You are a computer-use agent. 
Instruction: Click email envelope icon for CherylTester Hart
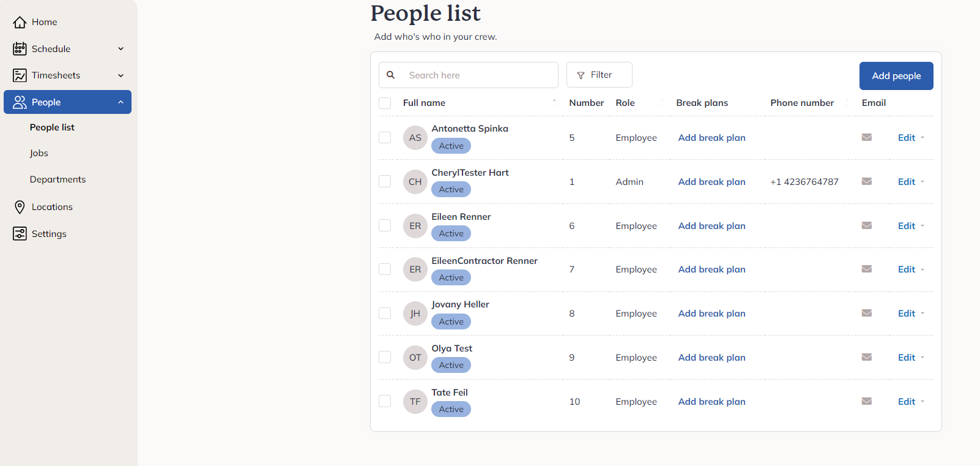click(867, 181)
